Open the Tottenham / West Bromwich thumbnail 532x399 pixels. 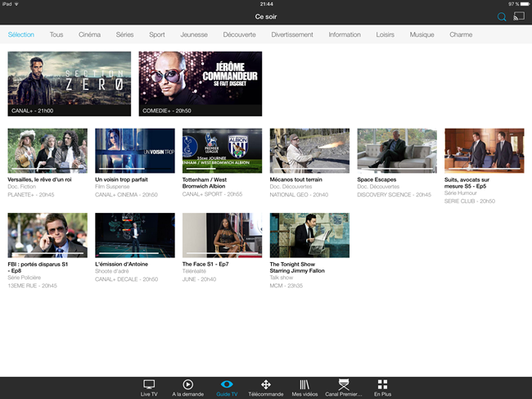[223, 151]
